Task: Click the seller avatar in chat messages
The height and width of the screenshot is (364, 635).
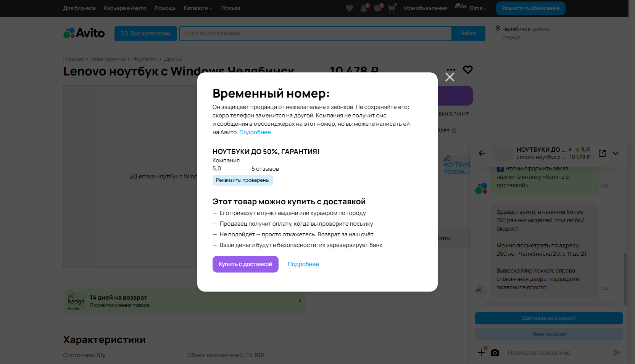Action: (481, 290)
